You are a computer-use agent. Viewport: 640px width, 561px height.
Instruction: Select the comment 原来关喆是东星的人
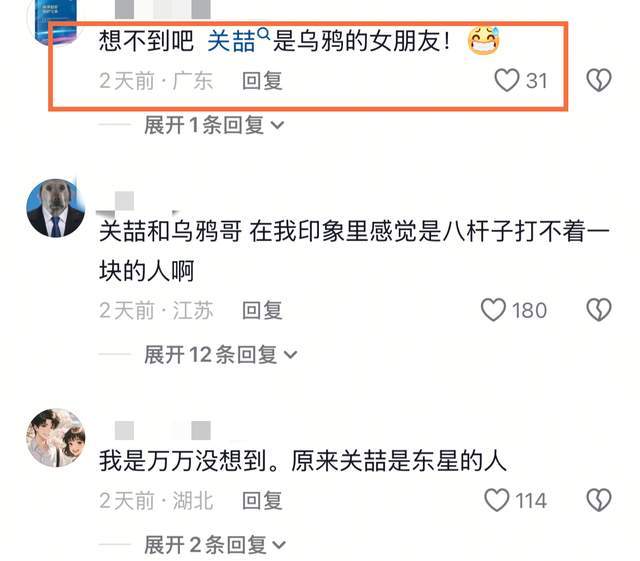(x=303, y=461)
